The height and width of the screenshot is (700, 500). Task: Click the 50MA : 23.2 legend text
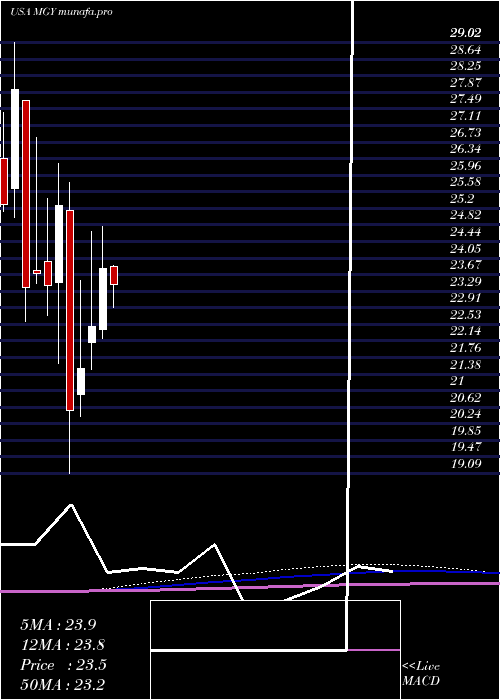[x=63, y=684]
